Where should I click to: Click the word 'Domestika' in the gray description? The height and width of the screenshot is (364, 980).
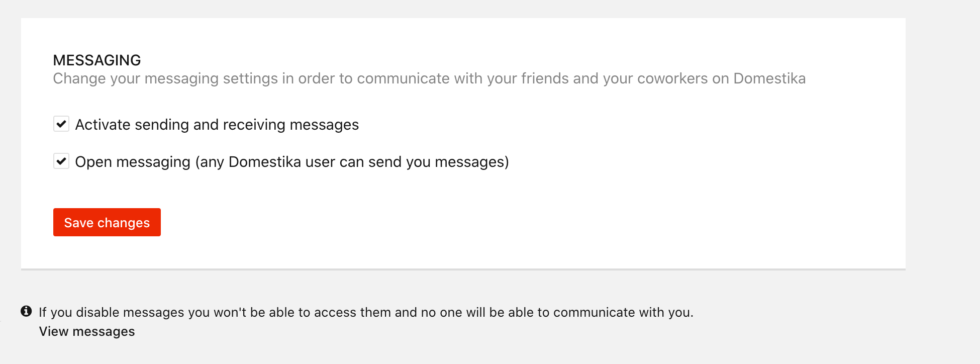(x=769, y=78)
